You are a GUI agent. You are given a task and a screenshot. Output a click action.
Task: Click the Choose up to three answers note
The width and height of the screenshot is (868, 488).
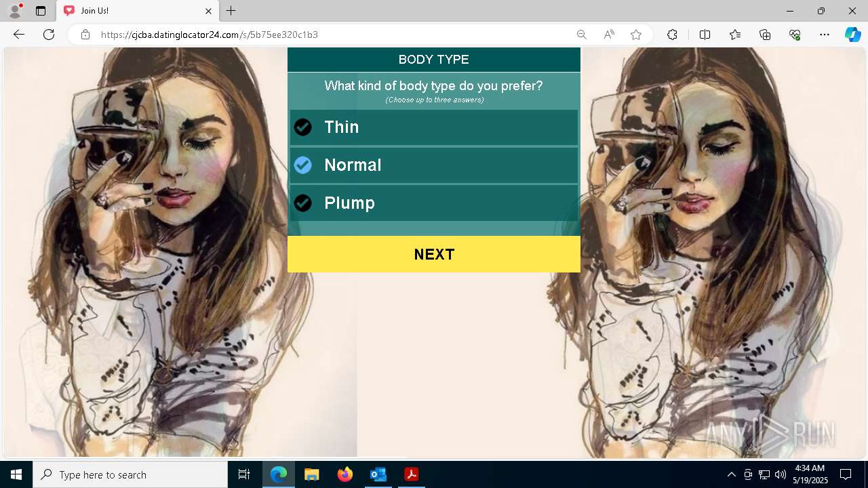[435, 100]
